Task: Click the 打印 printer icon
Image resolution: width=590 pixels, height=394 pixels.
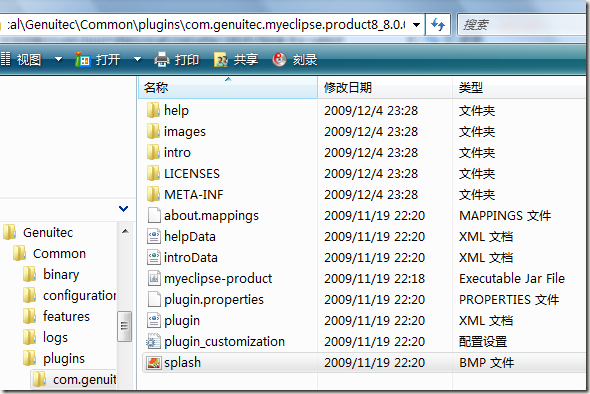Action: click(162, 59)
